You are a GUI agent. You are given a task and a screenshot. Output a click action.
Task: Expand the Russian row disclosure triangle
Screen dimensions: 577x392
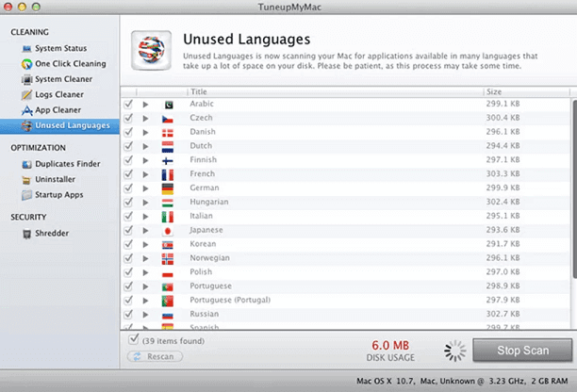click(x=146, y=315)
